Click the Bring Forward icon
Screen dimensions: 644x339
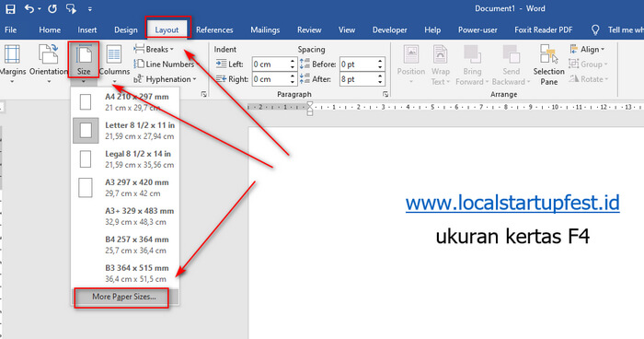[x=472, y=54]
